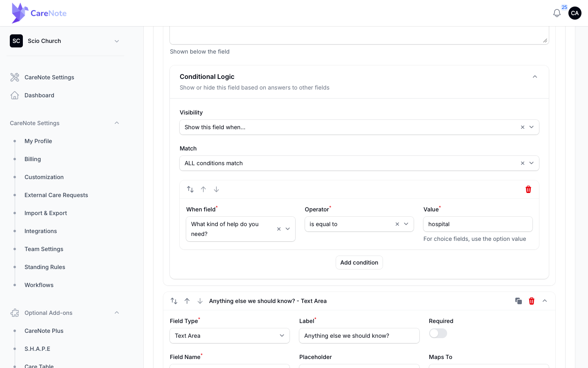The width and height of the screenshot is (588, 368).
Task: Move Anything else we should know field down
Action: 200,301
